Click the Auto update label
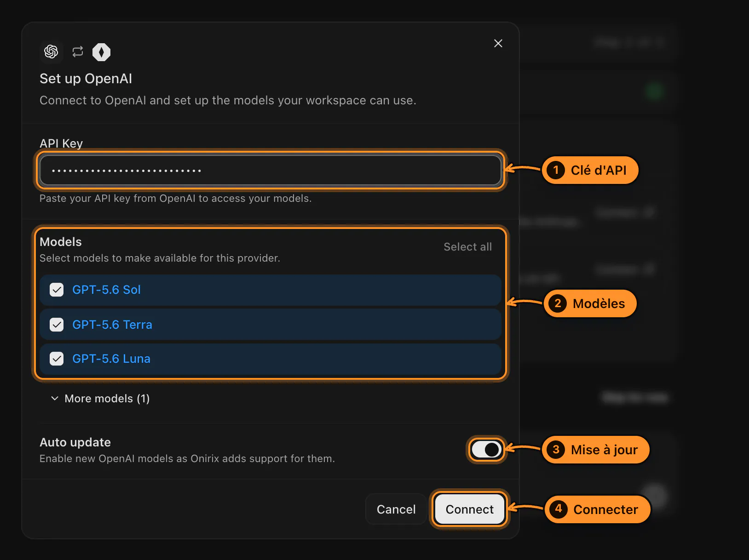This screenshot has height=560, width=749. pos(75,442)
